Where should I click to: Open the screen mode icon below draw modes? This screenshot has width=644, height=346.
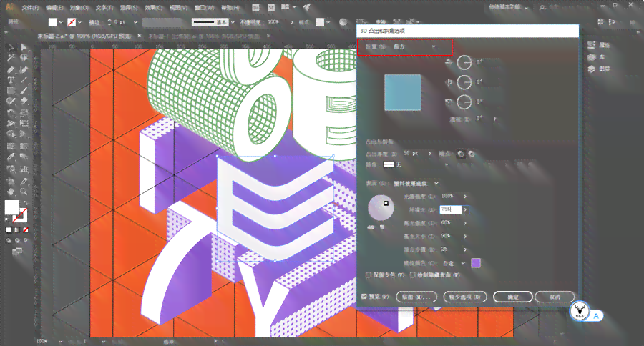pyautogui.click(x=17, y=252)
